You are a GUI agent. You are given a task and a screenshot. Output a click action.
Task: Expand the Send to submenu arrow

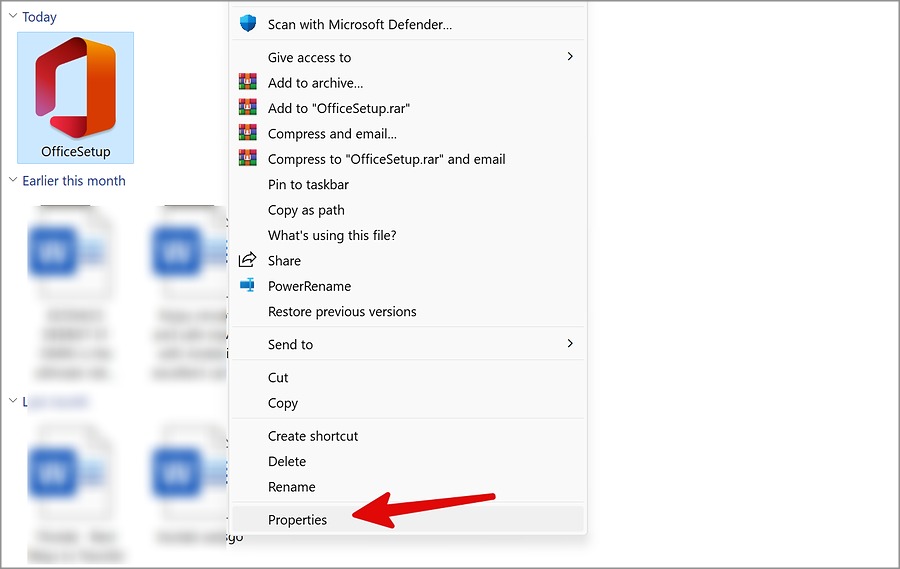pyautogui.click(x=570, y=343)
